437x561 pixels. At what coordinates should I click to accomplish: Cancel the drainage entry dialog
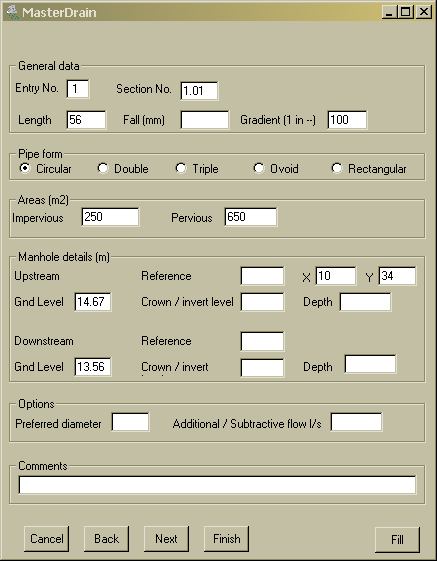(x=47, y=539)
